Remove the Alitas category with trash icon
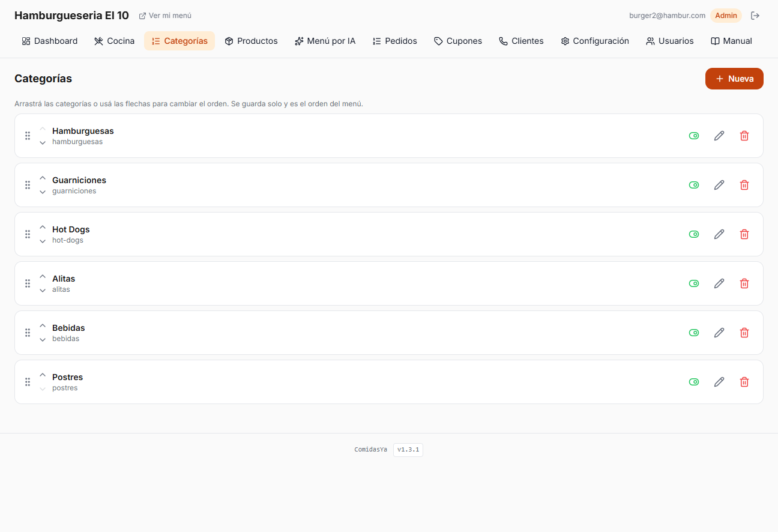 (744, 283)
